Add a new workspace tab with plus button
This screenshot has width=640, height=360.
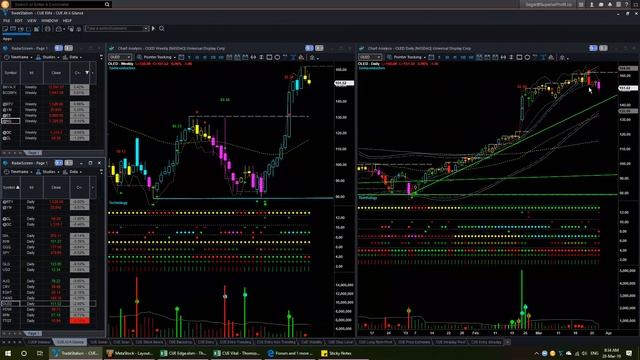(508, 342)
